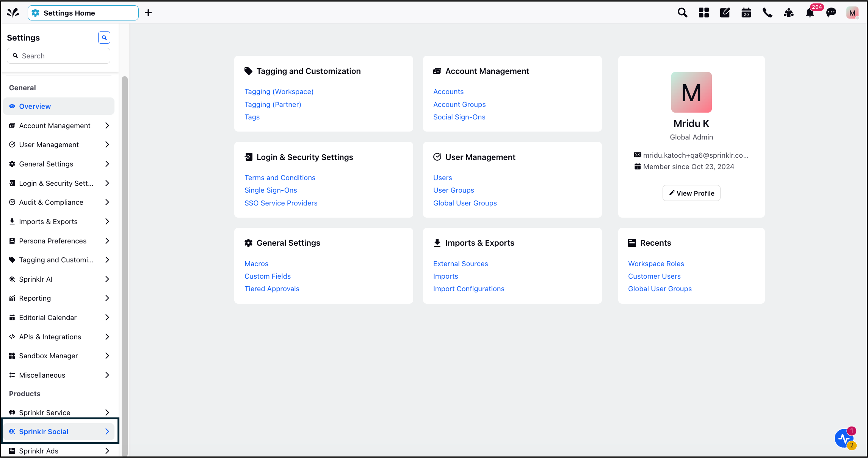
Task: Click the health pulse widget icon
Action: pos(844,438)
